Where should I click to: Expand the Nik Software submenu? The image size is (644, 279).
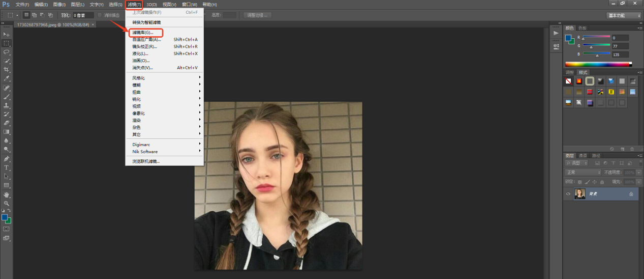pyautogui.click(x=165, y=151)
